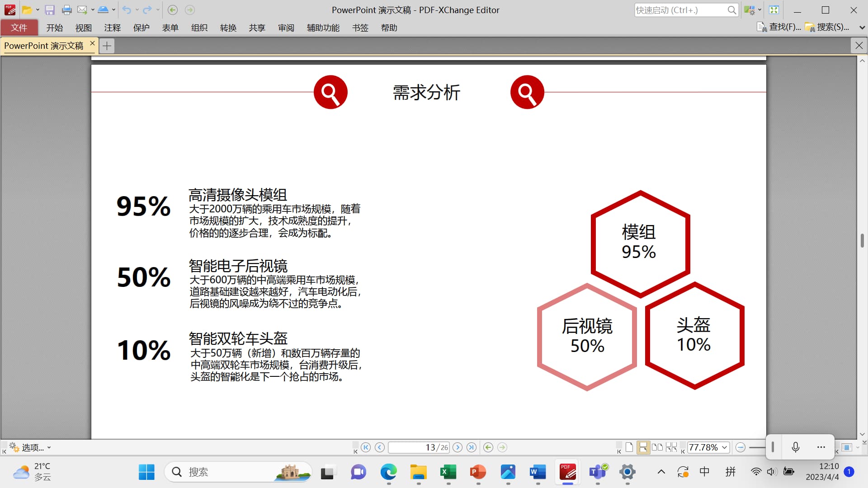Jump to first page arrow icon
Image resolution: width=868 pixels, height=488 pixels.
[366, 447]
